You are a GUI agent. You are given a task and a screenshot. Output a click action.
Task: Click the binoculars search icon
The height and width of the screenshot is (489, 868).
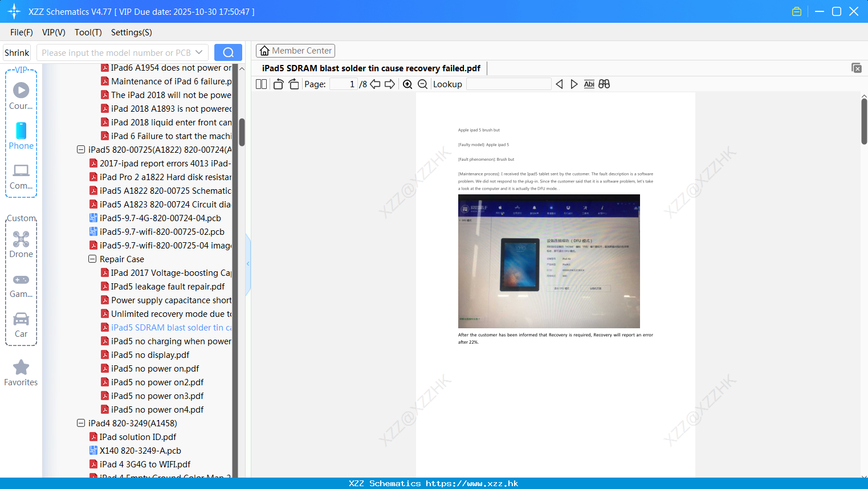[x=604, y=84]
